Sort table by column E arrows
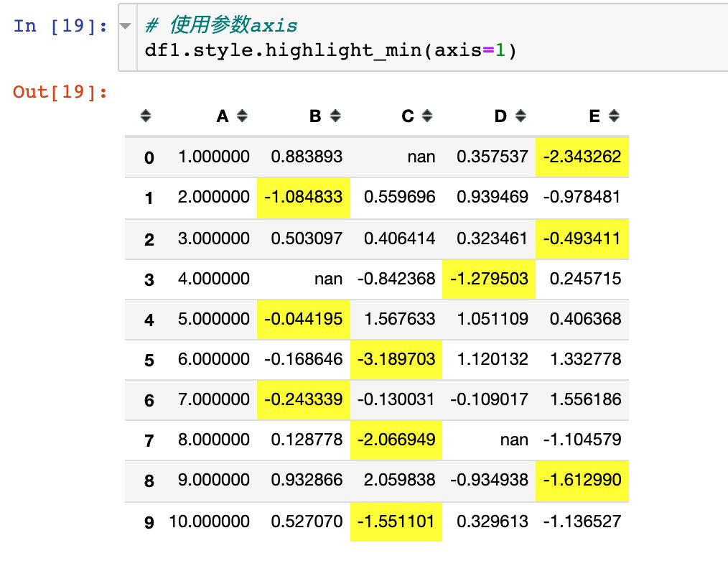The width and height of the screenshot is (728, 566). click(x=614, y=116)
